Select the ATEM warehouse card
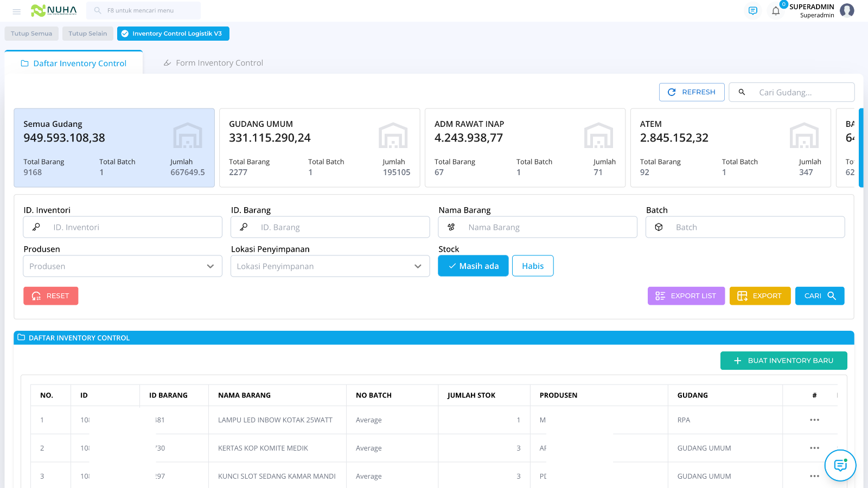 731,148
